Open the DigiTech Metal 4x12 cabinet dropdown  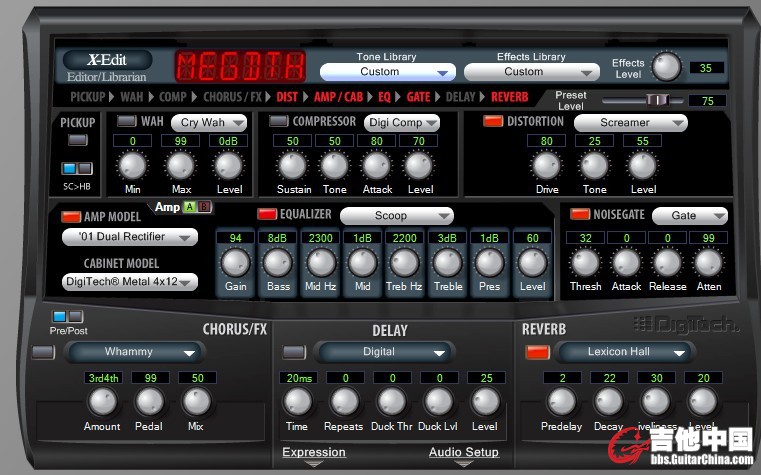[x=130, y=282]
